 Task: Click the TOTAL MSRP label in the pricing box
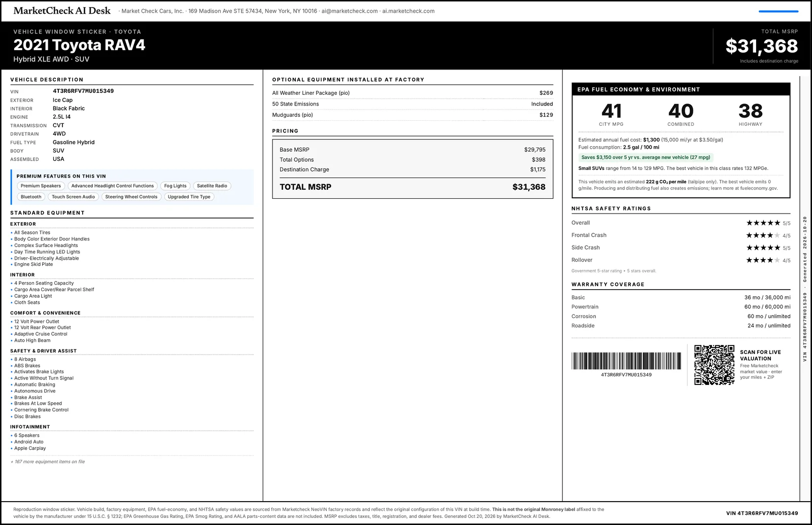306,187
